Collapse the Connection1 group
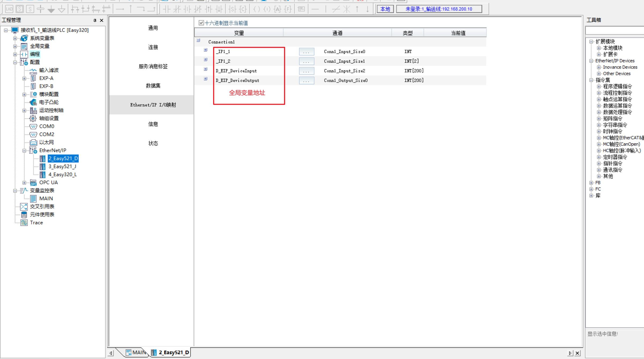 pyautogui.click(x=198, y=40)
